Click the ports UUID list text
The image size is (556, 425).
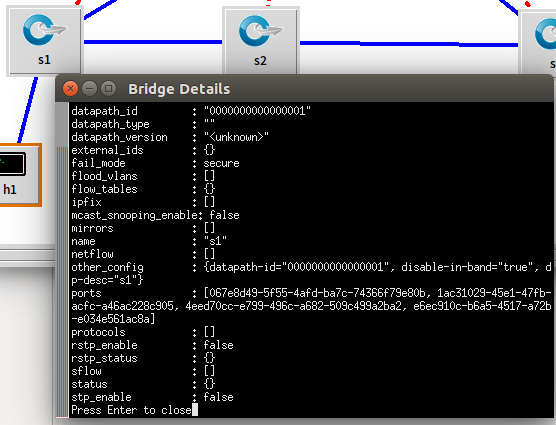pos(311,306)
